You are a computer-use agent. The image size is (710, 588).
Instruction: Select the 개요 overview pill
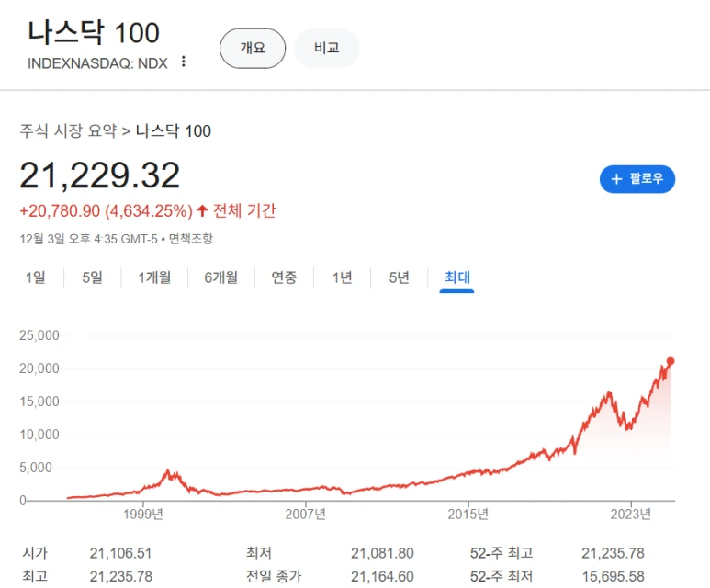[253, 49]
